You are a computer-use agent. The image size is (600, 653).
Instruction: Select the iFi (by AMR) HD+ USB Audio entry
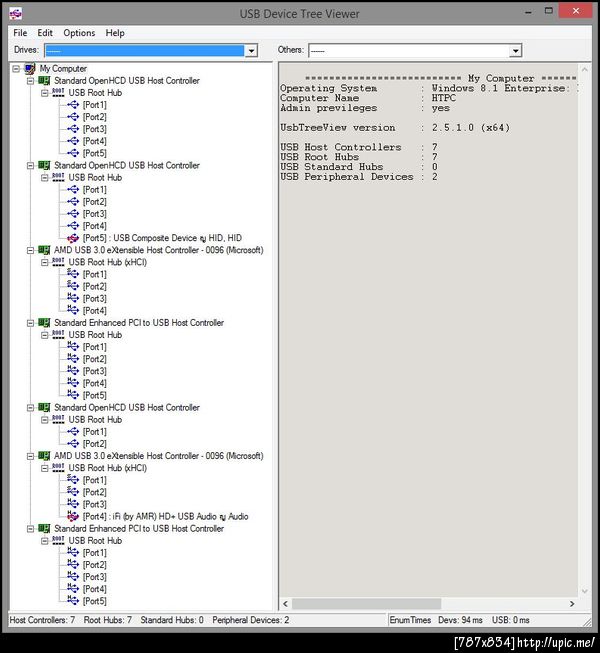pos(166,516)
